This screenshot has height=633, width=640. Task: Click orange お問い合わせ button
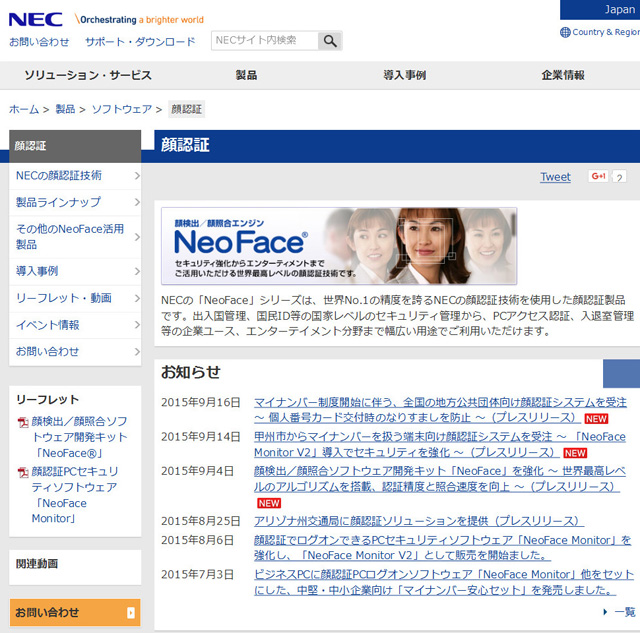click(75, 612)
